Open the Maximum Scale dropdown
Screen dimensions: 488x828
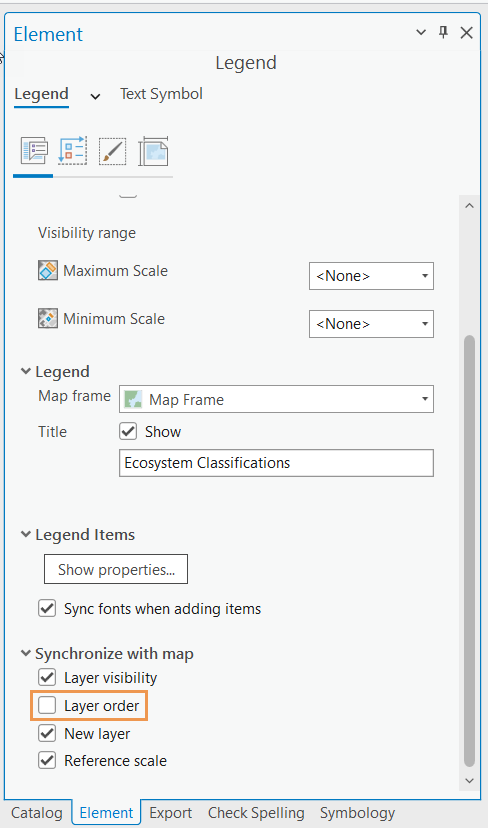[x=371, y=276]
